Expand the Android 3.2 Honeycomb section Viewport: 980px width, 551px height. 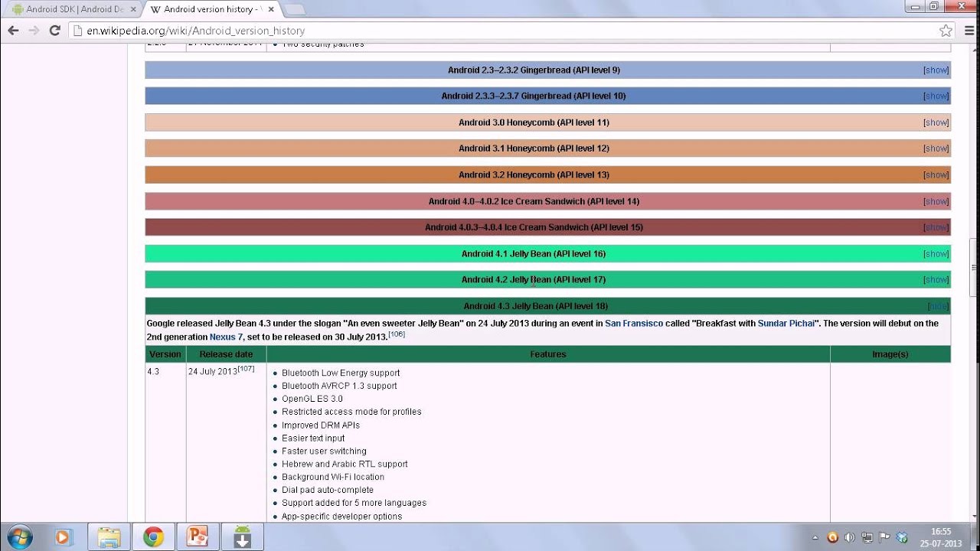coord(936,174)
